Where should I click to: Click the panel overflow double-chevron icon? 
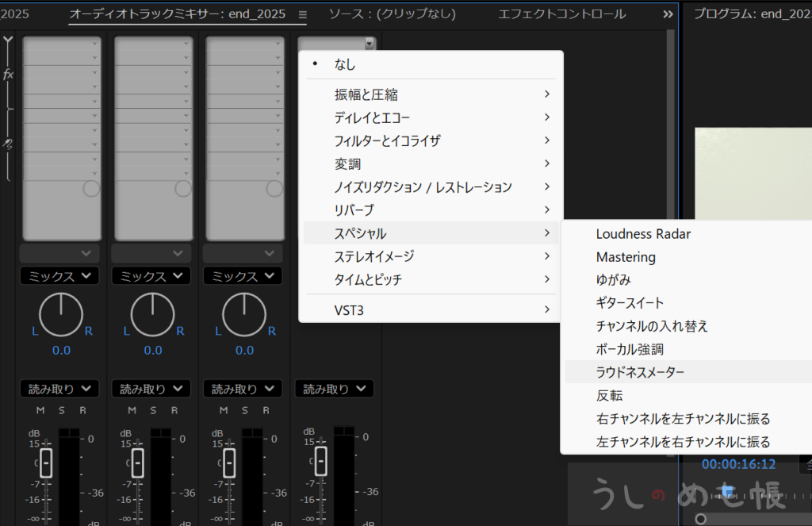click(668, 14)
